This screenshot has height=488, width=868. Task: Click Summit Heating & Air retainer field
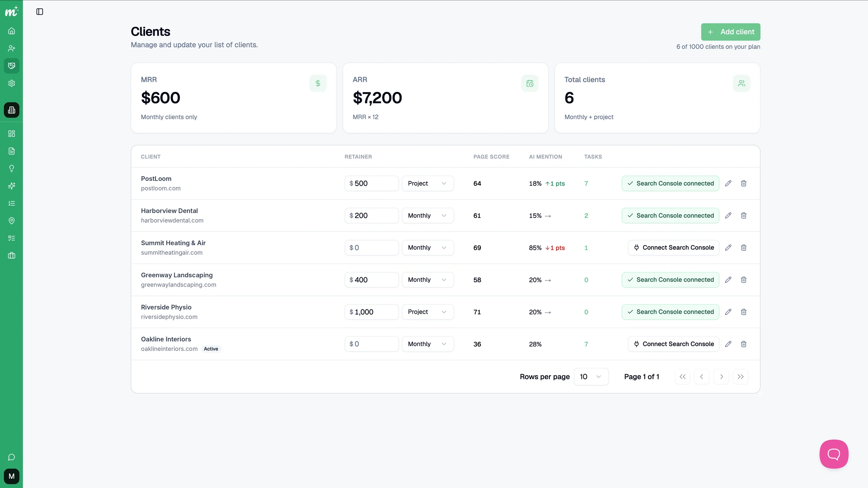(x=372, y=248)
